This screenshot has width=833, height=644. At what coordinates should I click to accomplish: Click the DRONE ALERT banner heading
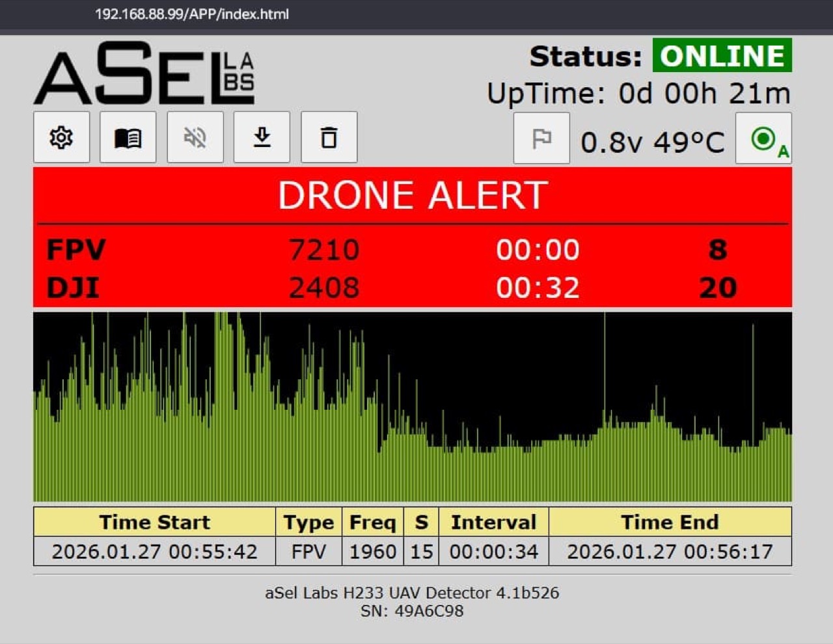pos(413,195)
